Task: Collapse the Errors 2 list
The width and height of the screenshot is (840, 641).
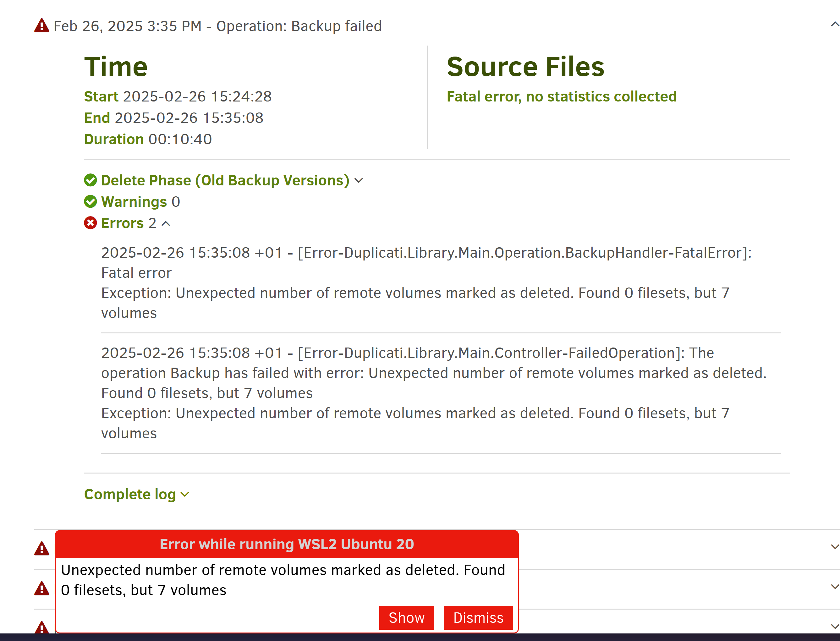Action: point(166,224)
